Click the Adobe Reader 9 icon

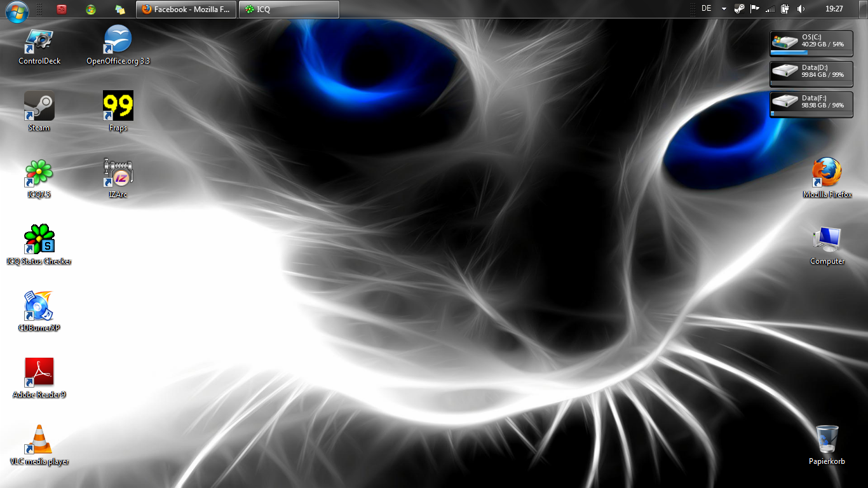pyautogui.click(x=39, y=374)
